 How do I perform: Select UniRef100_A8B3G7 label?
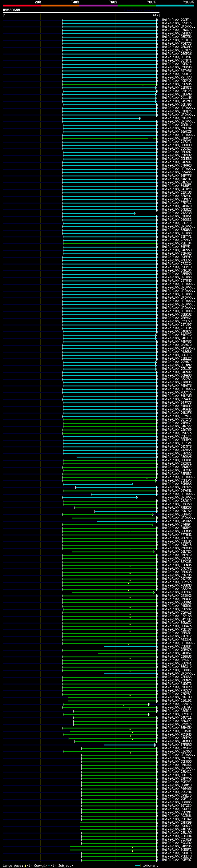[x=176, y=592]
